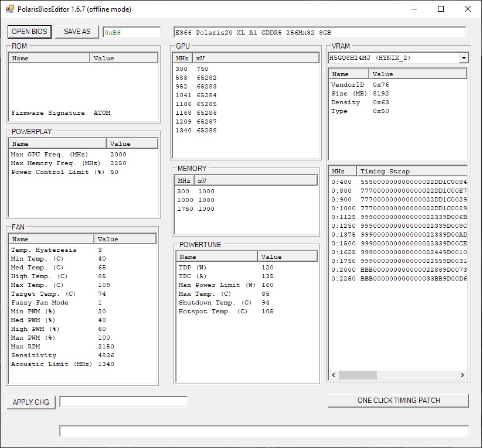Select the Med Temp. (C) fan row

(82, 268)
